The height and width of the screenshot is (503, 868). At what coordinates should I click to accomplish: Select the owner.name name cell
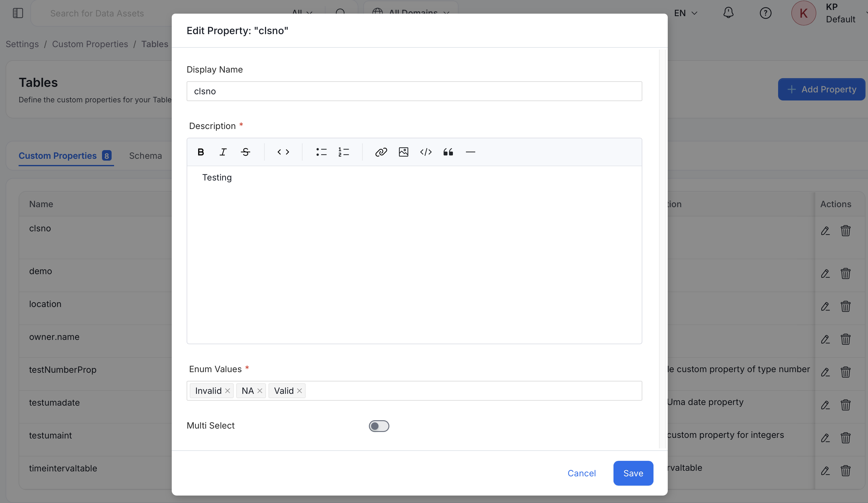tap(54, 337)
